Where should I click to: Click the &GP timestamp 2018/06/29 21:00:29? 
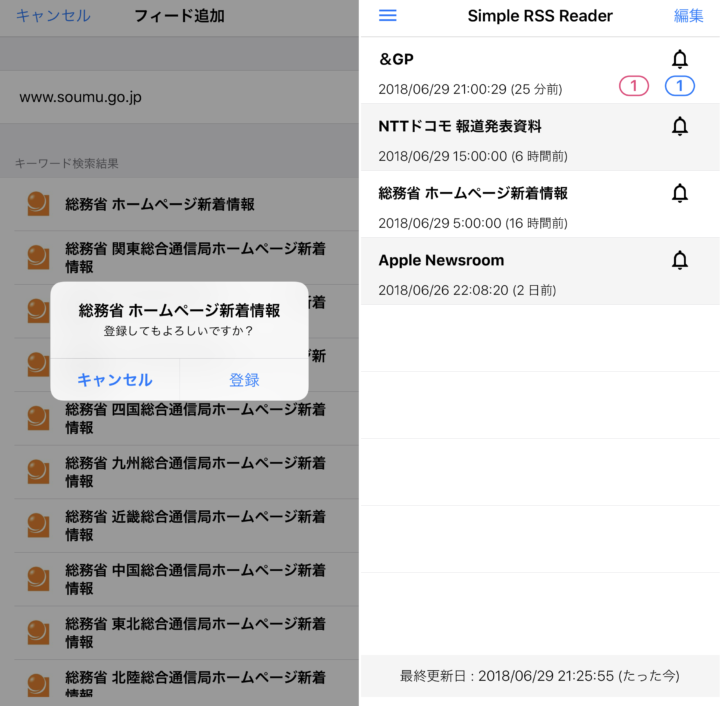click(x=470, y=89)
